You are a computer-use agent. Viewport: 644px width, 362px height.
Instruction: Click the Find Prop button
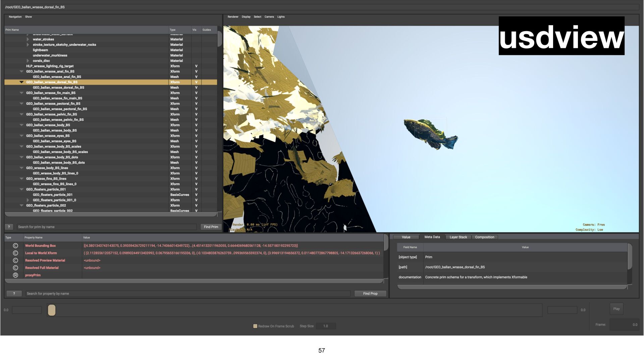(370, 294)
